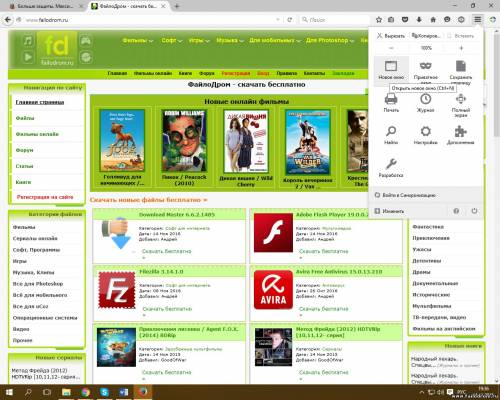
Task: Click Customize (Изменить) in the menu
Action: coord(389,211)
